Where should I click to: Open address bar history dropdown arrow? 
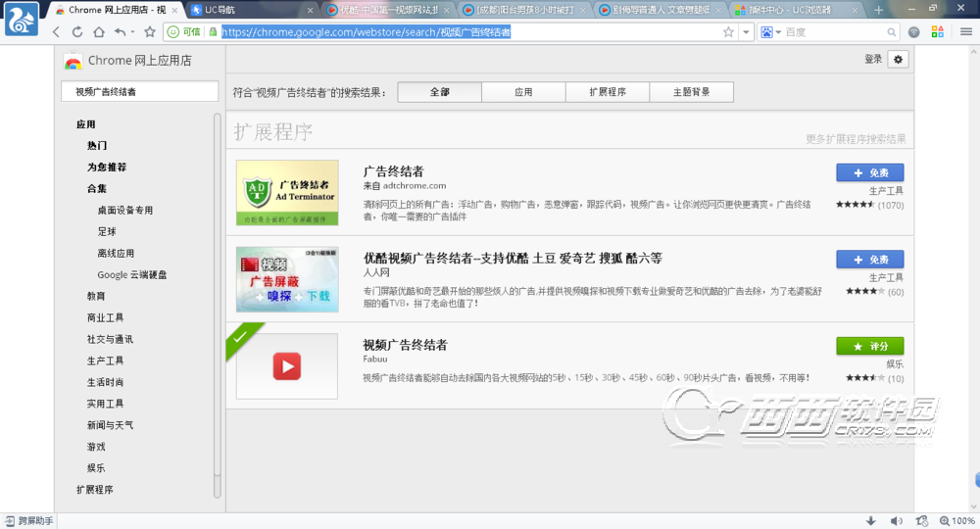click(x=746, y=32)
